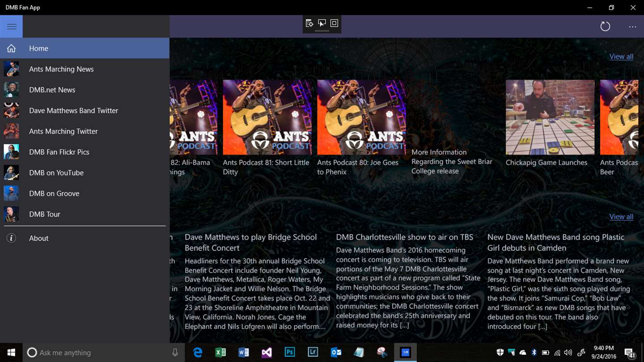Click the Cortana 'Ask me anything' search box
The width and height of the screenshot is (644, 362).
click(103, 353)
